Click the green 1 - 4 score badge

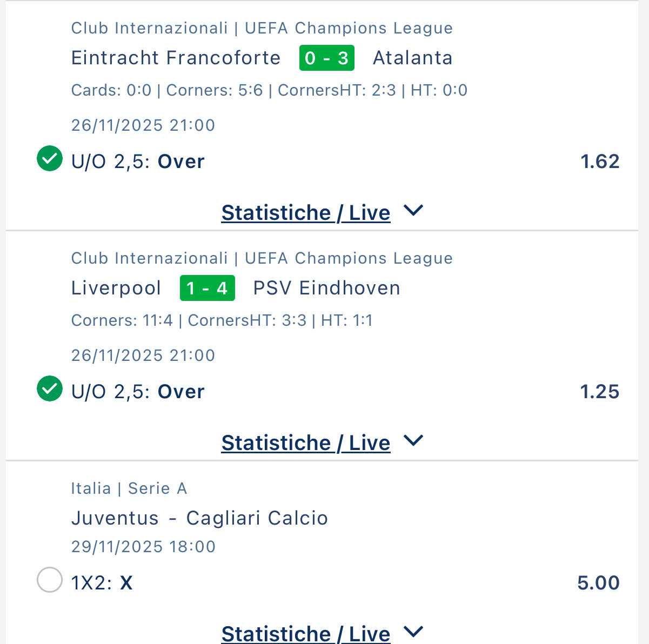tap(207, 288)
